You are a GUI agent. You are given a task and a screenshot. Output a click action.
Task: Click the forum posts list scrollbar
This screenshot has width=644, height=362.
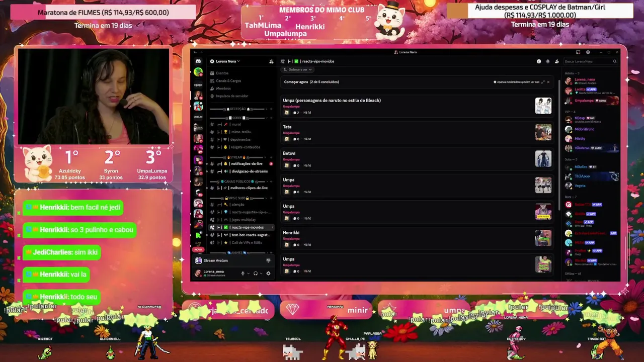558,145
